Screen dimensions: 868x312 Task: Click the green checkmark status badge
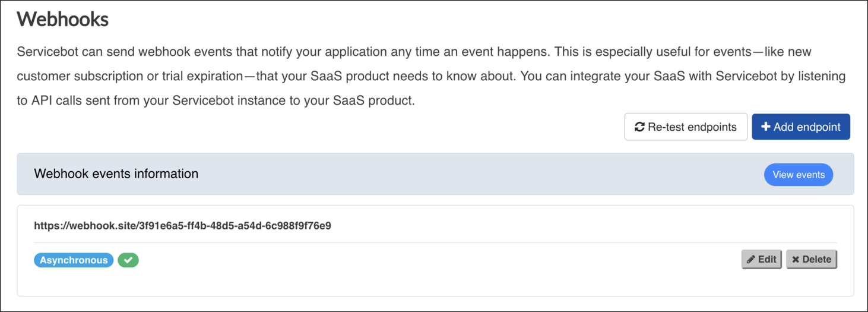click(x=128, y=260)
